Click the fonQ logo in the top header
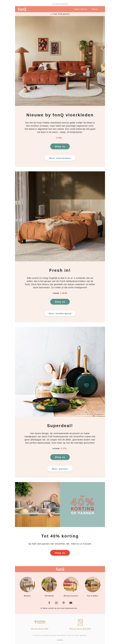 22,9
